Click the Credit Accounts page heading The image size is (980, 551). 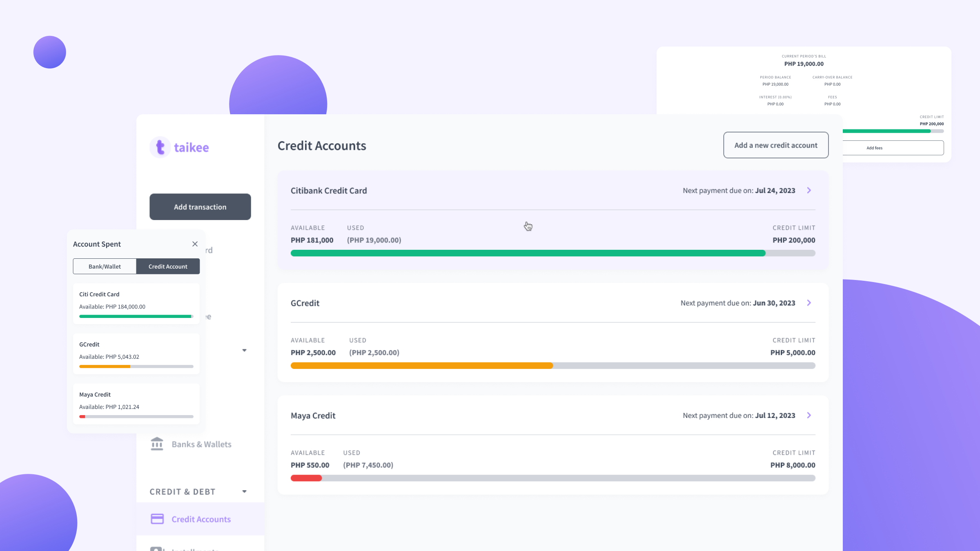coord(322,146)
